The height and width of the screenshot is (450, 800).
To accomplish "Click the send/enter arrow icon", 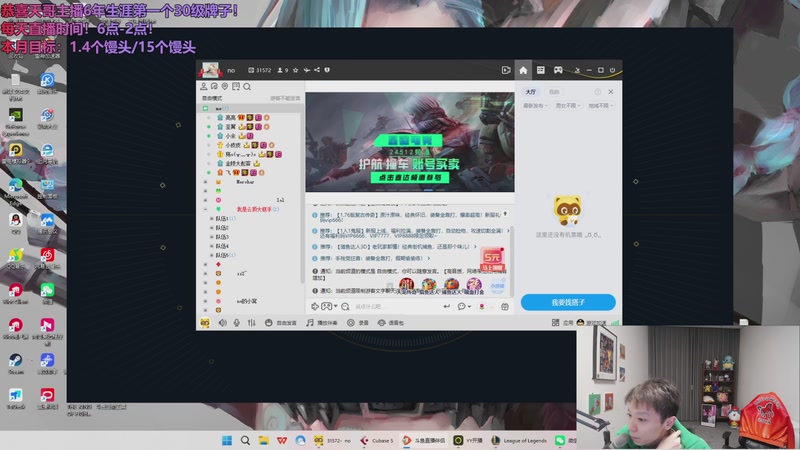I will click(x=446, y=306).
